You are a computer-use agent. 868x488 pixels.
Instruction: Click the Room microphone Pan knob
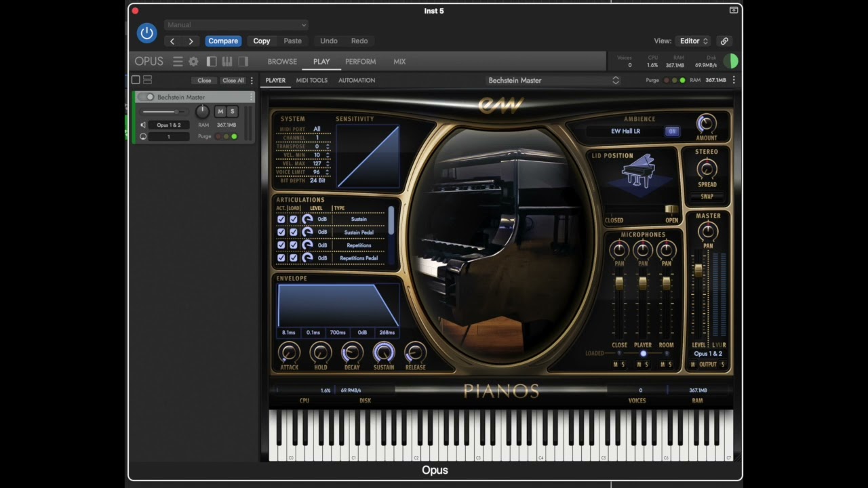point(666,250)
